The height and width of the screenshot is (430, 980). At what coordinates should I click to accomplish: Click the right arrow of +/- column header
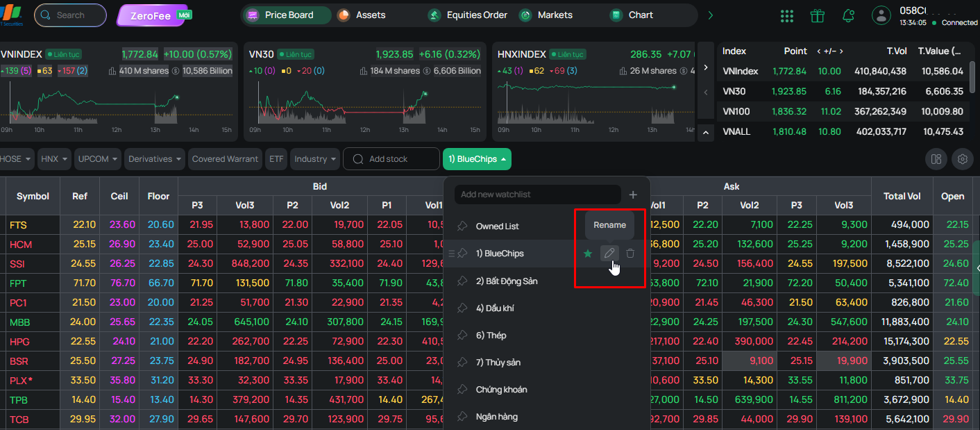pos(841,51)
